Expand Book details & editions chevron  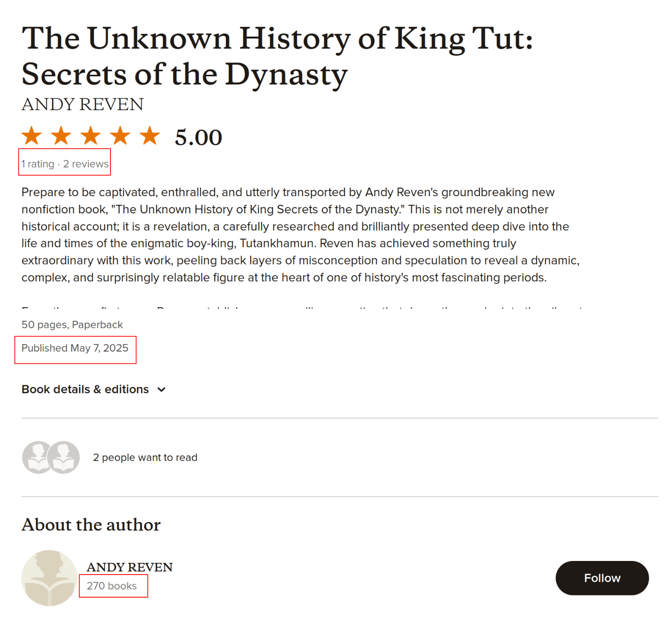tap(162, 390)
